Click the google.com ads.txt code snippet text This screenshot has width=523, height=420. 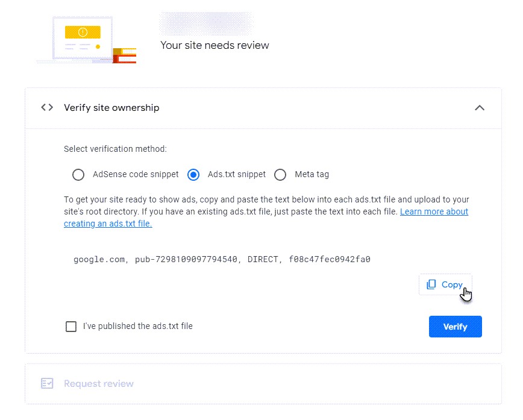point(222,260)
